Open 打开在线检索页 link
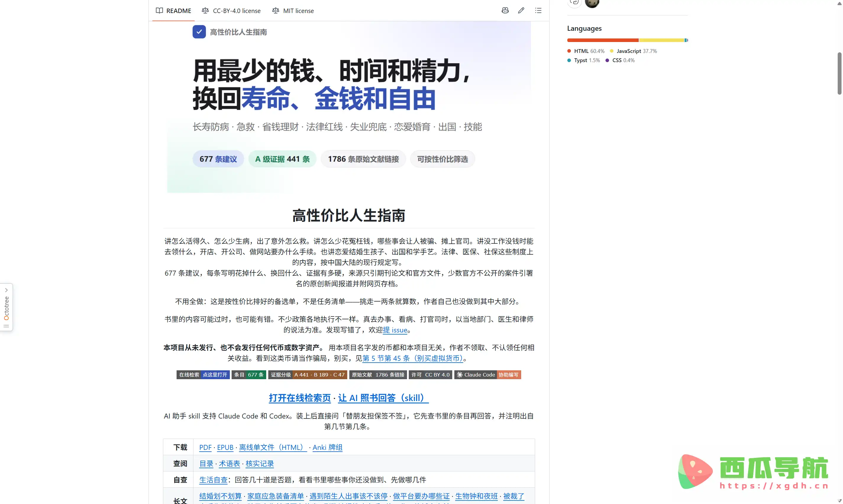The image size is (843, 504). click(x=300, y=398)
